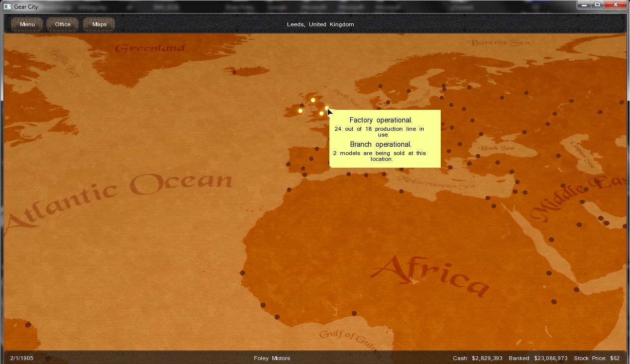Viewport: 630px width, 364px height.
Task: Click the Foley Motors company name
Action: (x=271, y=358)
